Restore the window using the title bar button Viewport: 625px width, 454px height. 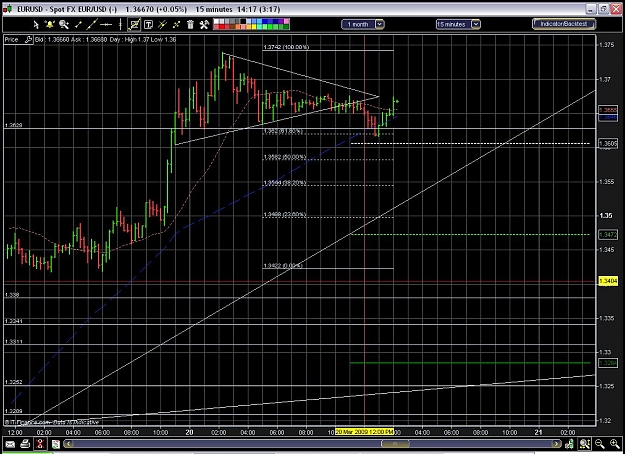(603, 9)
